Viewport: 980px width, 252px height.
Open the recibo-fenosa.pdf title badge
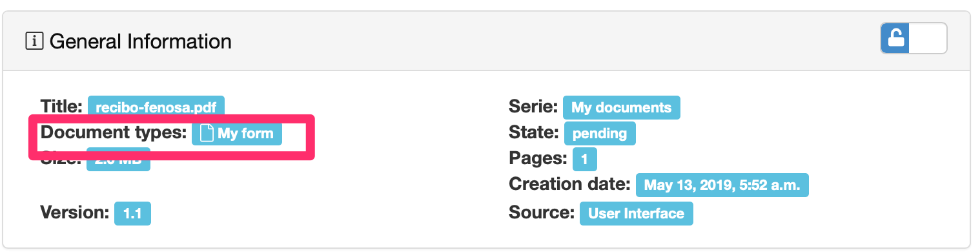point(156,107)
